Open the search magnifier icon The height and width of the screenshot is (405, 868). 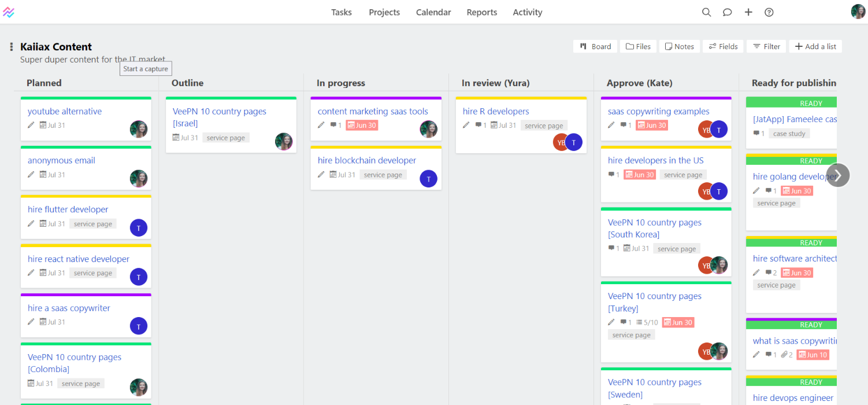[706, 12]
